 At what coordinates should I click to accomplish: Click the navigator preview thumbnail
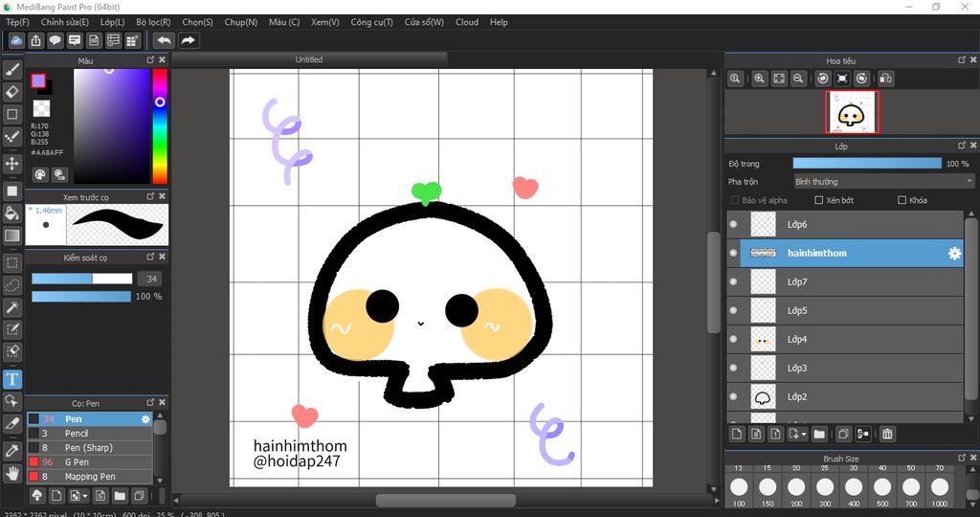pyautogui.click(x=851, y=113)
